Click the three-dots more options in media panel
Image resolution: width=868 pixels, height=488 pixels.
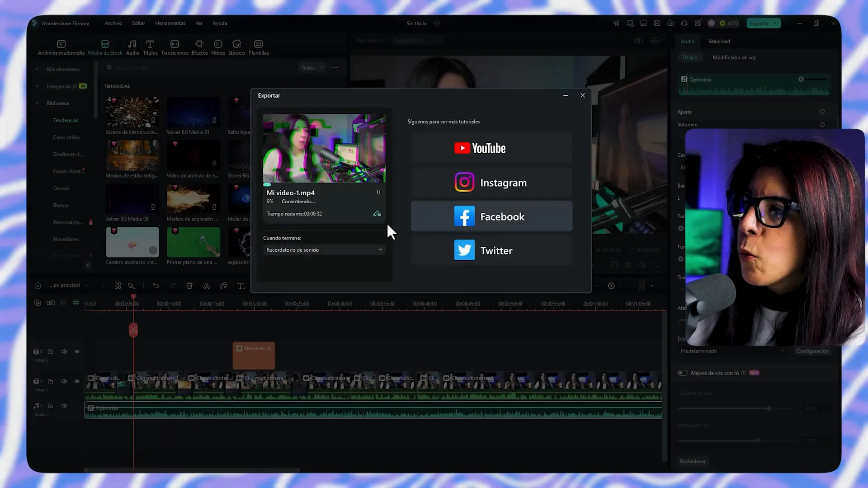[x=335, y=67]
